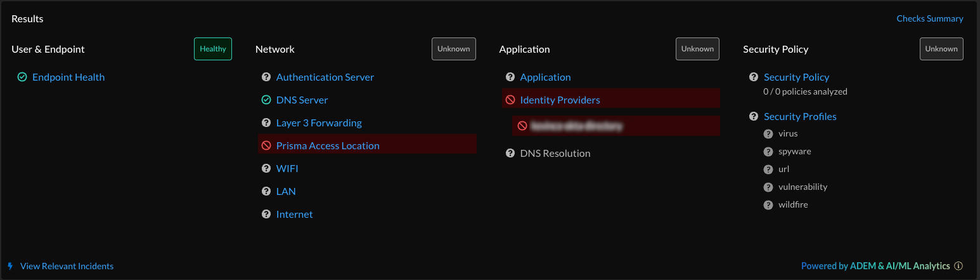This screenshot has height=280, width=980.
Task: Click the lightning bolt icon for relevant incidents
Action: tap(10, 266)
